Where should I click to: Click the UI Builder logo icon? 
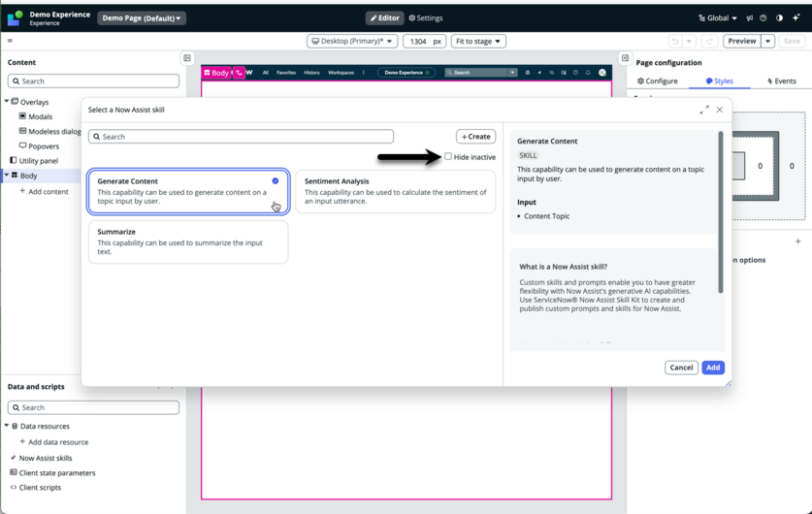[15, 18]
